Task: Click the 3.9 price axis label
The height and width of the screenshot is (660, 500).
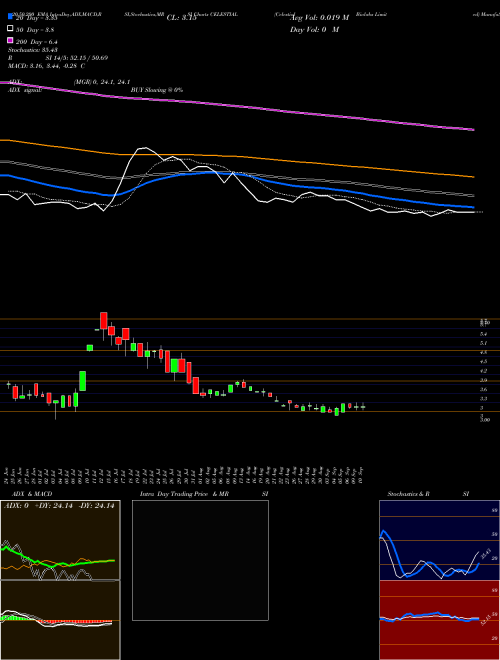Action: (484, 380)
